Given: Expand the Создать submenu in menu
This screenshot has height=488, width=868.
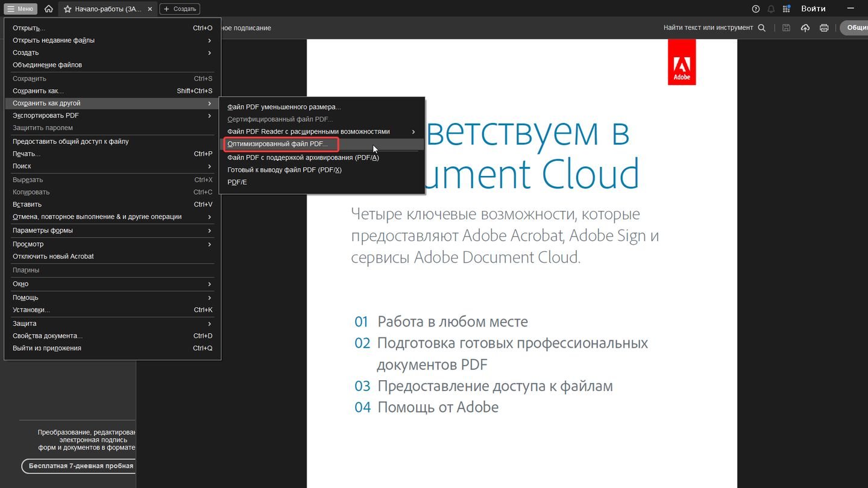Looking at the screenshot, I should (x=113, y=53).
